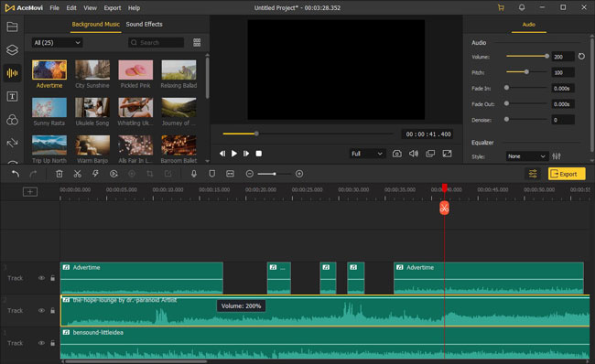Image resolution: width=595 pixels, height=364 pixels.
Task: Split clip using the scissors icon
Action: click(78, 174)
